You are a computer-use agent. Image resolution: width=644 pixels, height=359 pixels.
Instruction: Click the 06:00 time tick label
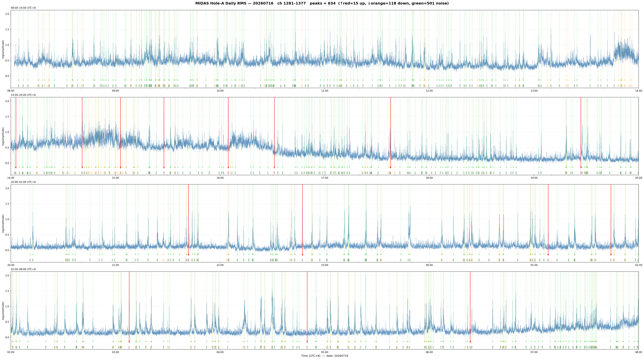pos(429,352)
